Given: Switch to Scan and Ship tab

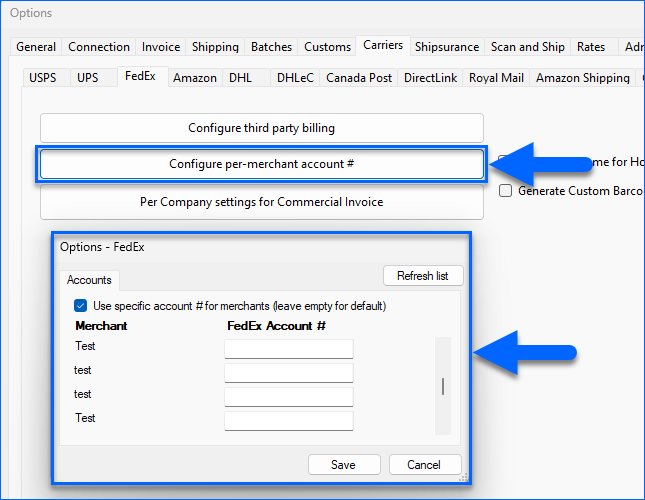Looking at the screenshot, I should point(528,47).
